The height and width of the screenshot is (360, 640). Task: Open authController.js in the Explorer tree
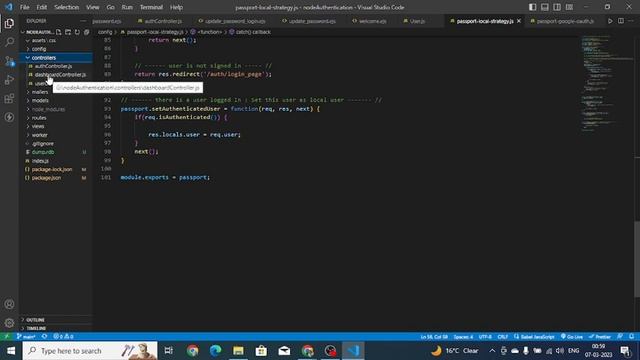53,66
